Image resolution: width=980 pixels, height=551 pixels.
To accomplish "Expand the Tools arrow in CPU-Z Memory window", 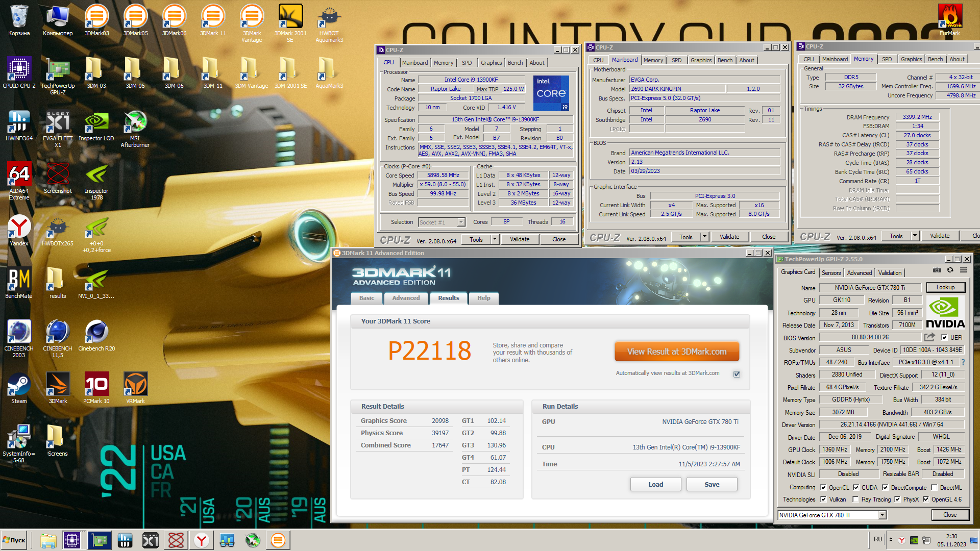I will point(915,236).
